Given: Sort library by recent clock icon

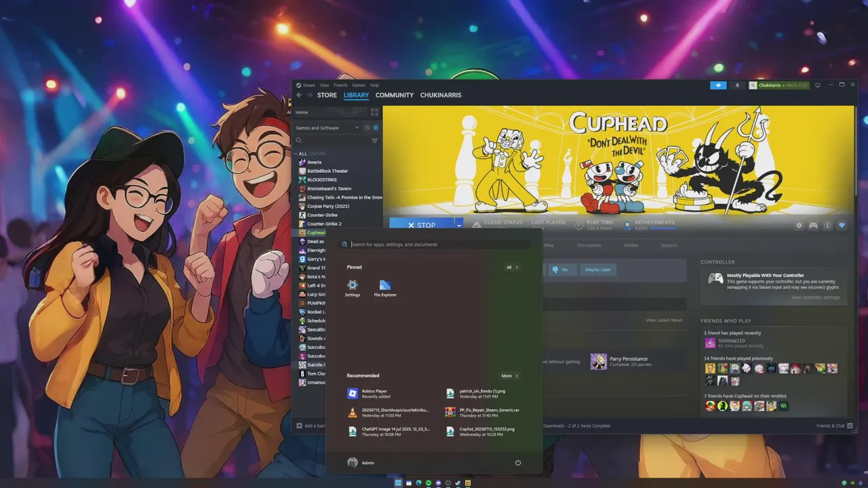Looking at the screenshot, I should click(368, 127).
